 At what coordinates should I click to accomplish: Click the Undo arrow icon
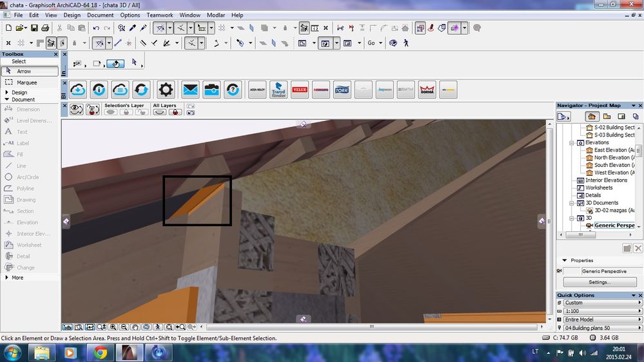tap(96, 28)
